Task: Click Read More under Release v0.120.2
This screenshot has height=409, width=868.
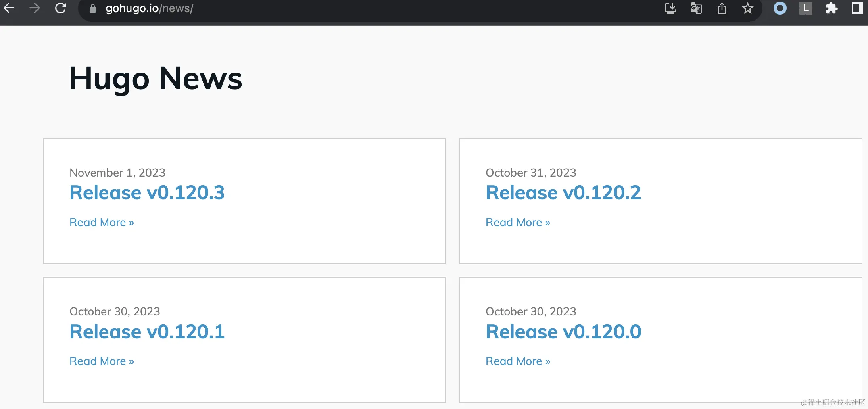Action: tap(518, 222)
